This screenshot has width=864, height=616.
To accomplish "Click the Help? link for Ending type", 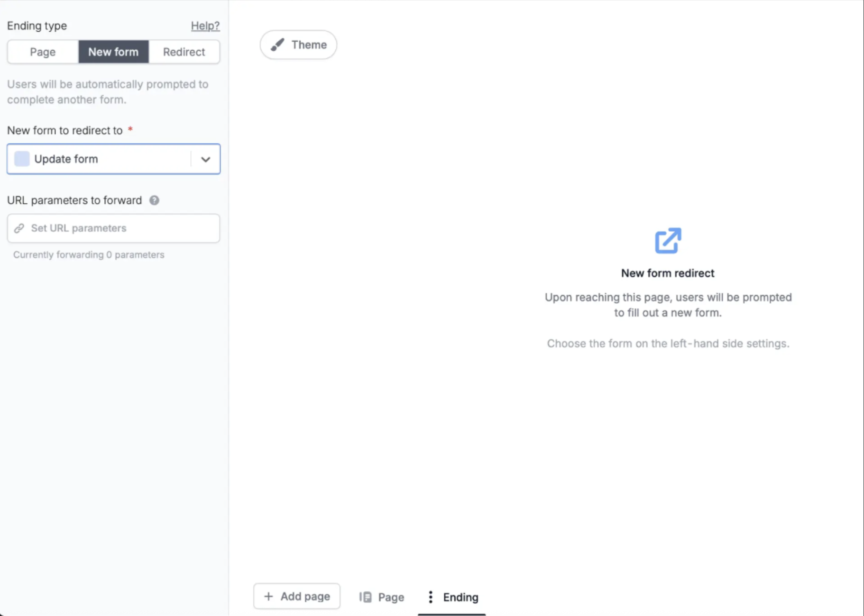I will pyautogui.click(x=205, y=26).
